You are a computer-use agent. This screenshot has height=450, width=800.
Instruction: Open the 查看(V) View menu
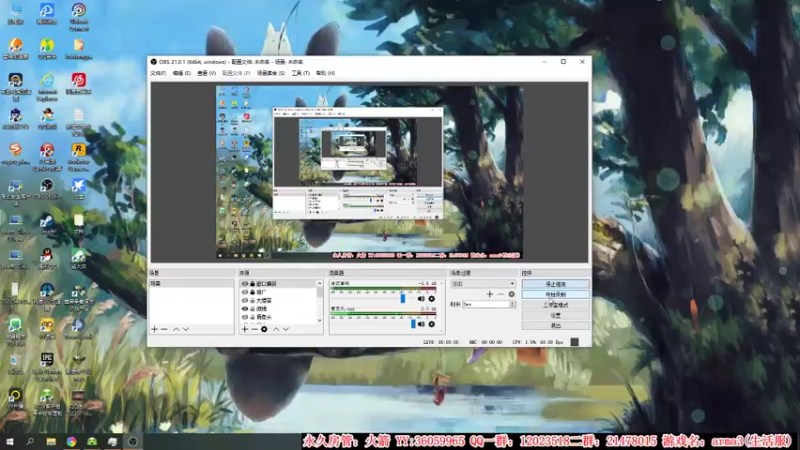[207, 73]
